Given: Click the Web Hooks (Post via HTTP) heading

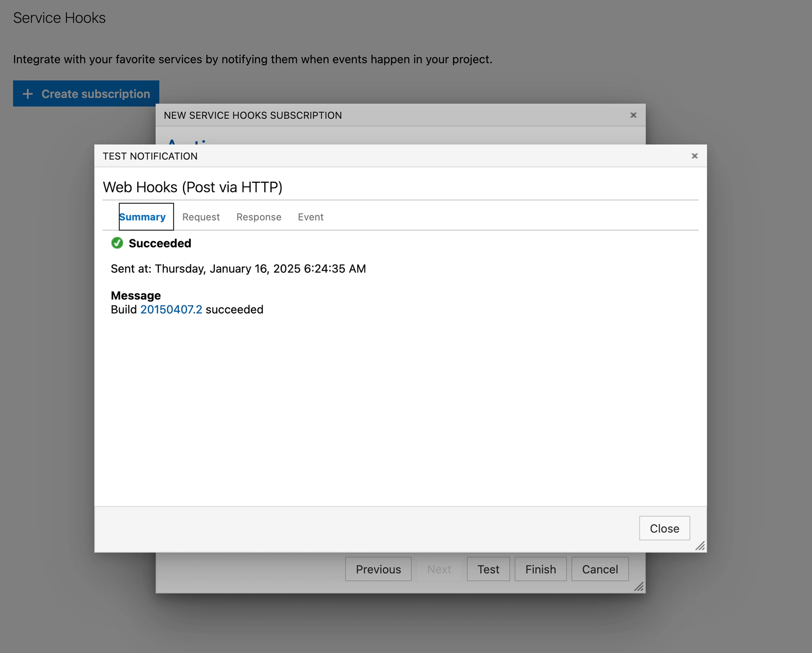Looking at the screenshot, I should tap(193, 187).
